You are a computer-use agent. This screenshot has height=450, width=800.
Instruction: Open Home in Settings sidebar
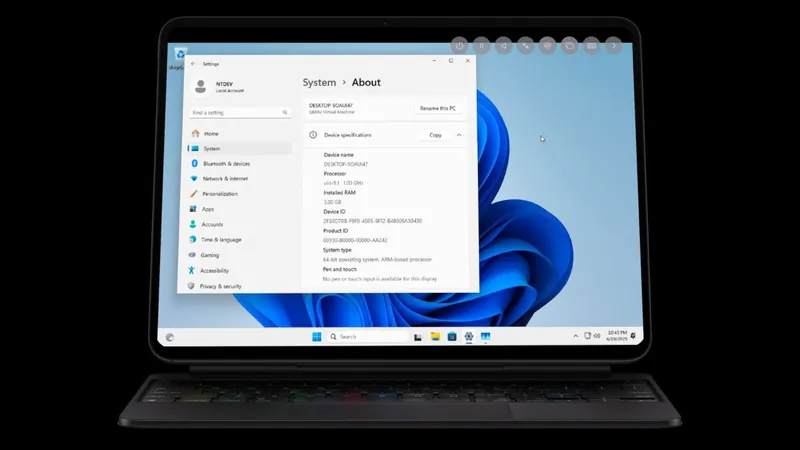(x=240, y=134)
